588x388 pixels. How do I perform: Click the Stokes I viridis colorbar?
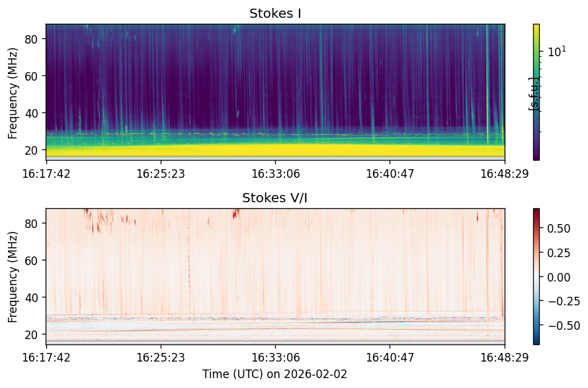click(536, 93)
